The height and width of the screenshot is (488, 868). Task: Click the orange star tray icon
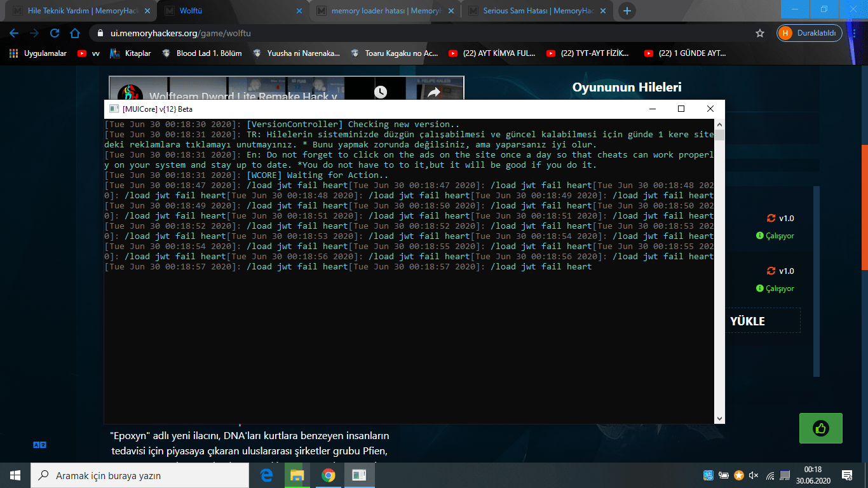[739, 475]
